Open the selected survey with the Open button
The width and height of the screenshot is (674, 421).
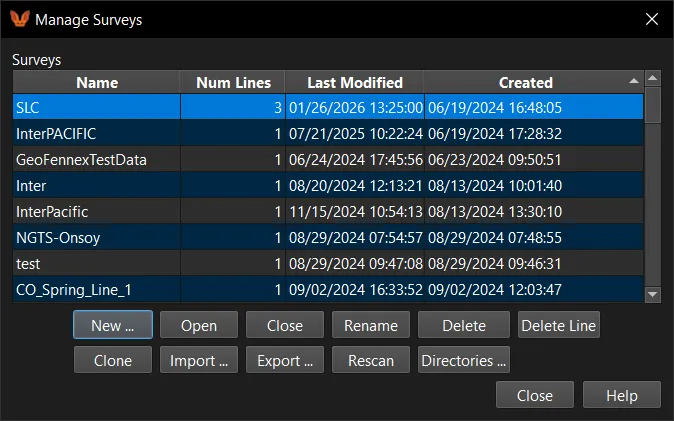(x=199, y=325)
